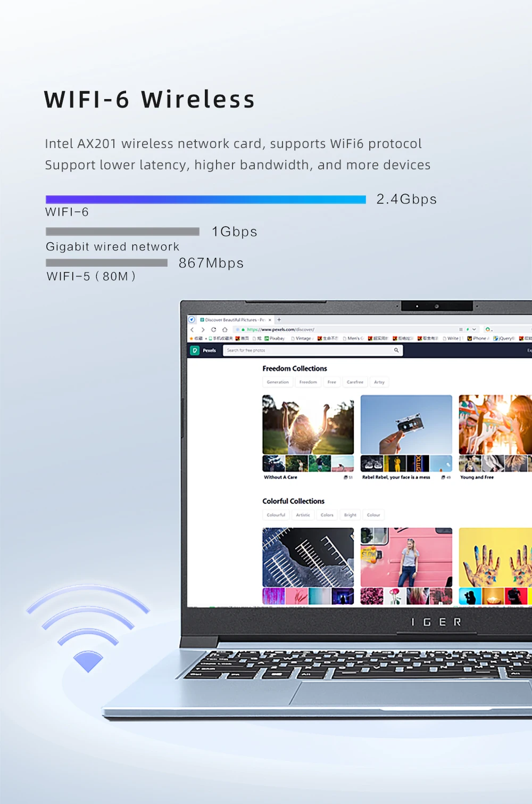This screenshot has width=532, height=804.
Task: Select the Colour tag
Action: 373,515
